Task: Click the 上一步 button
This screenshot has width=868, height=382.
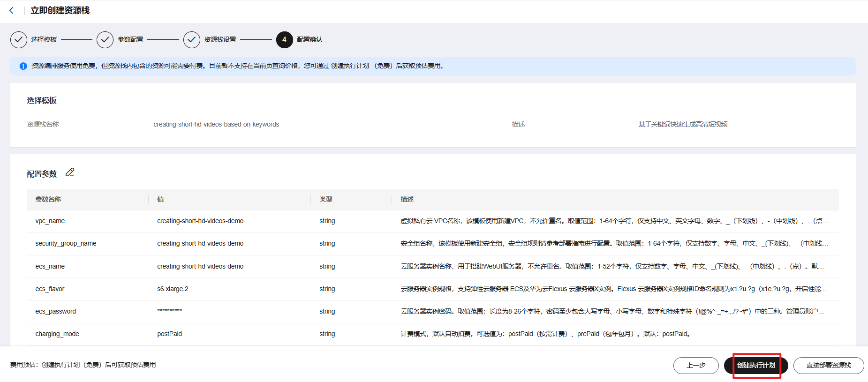Action: pyautogui.click(x=696, y=366)
